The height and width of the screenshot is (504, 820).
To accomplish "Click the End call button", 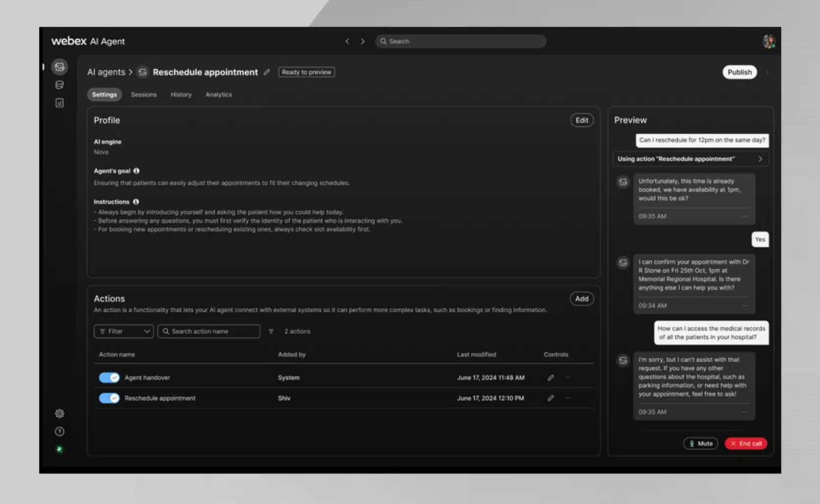I will [x=746, y=443].
